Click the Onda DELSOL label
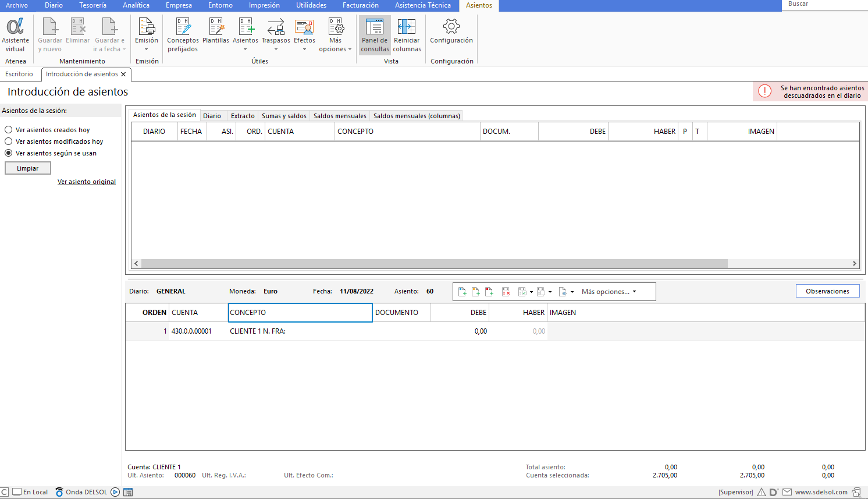The image size is (868, 499). point(86,492)
